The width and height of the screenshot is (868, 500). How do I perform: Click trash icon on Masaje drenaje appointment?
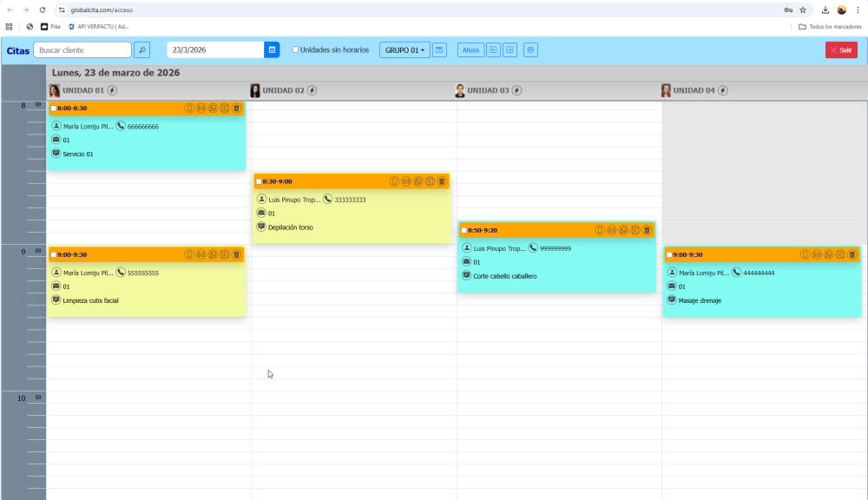852,254
